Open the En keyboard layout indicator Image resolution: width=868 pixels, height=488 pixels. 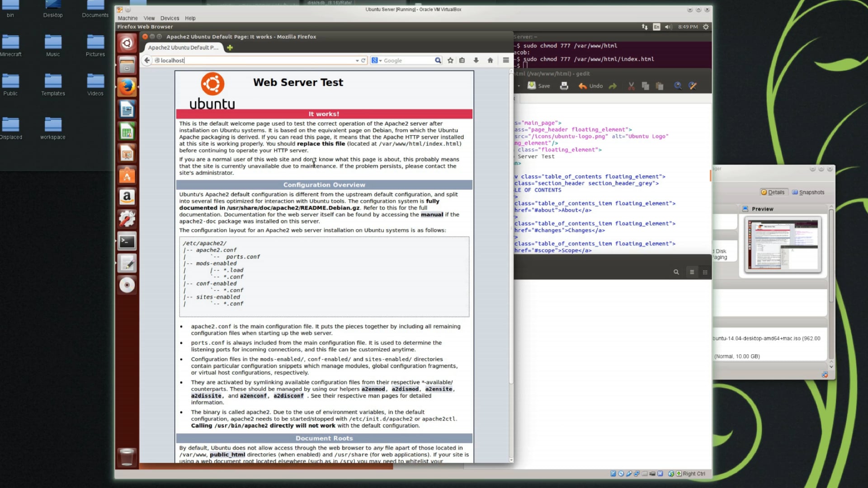pos(656,27)
